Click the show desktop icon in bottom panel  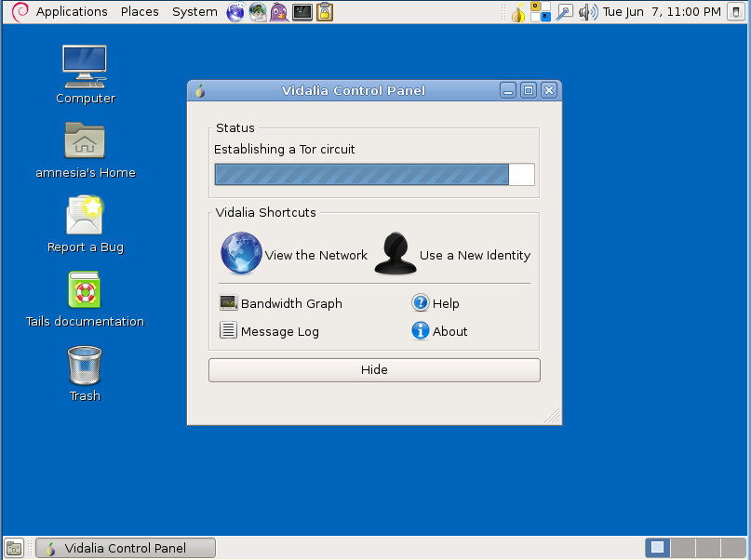pos(14,549)
